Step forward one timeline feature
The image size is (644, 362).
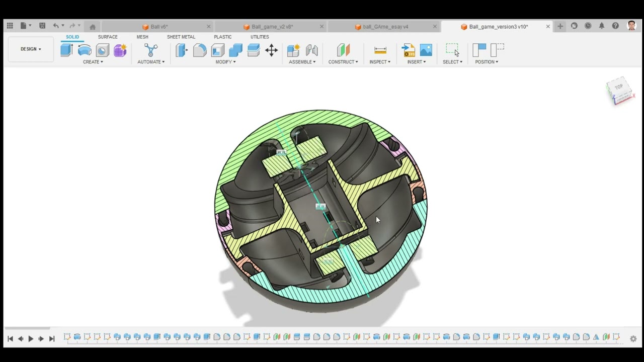click(41, 339)
